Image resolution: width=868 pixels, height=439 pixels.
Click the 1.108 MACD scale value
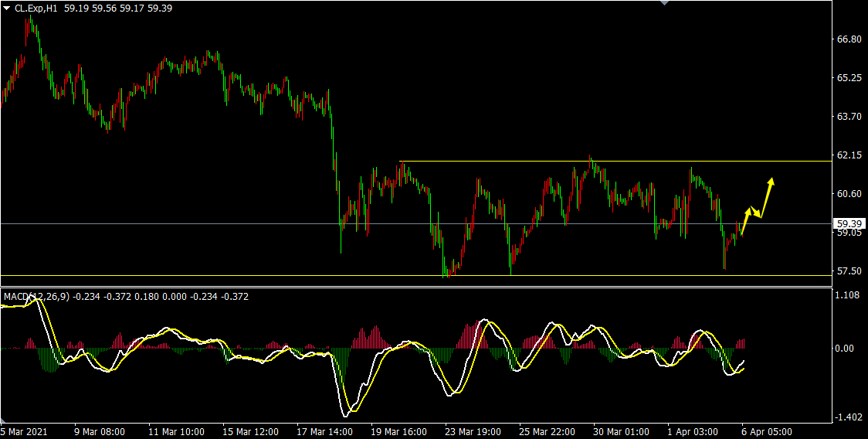[849, 295]
